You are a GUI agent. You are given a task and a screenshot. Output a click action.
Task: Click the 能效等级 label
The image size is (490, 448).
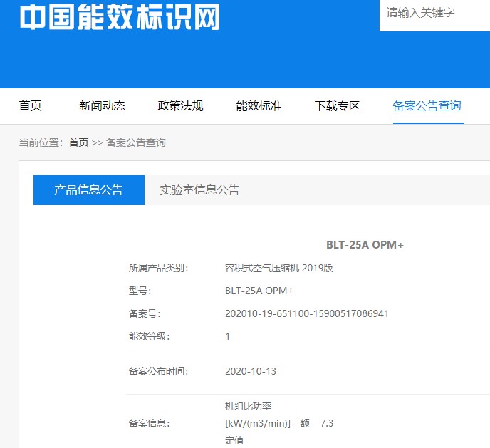(x=149, y=336)
